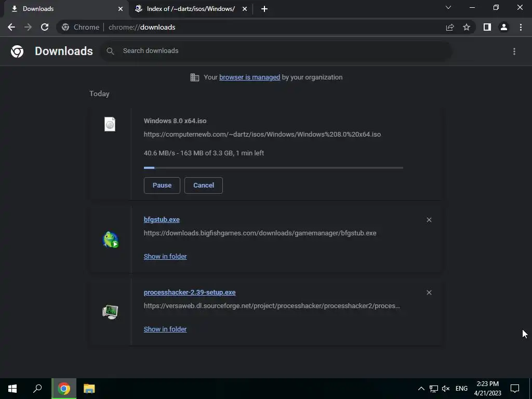Open the Chrome profile avatar
The image size is (532, 399).
[504, 27]
